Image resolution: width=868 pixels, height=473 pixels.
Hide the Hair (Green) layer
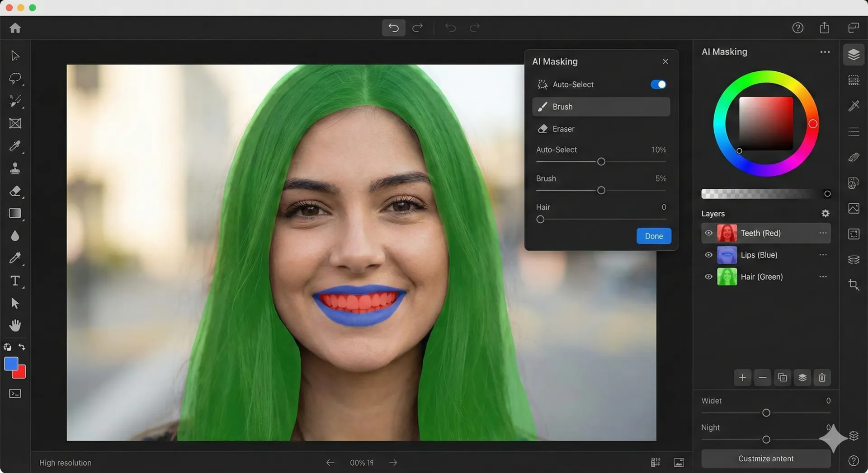tap(708, 277)
